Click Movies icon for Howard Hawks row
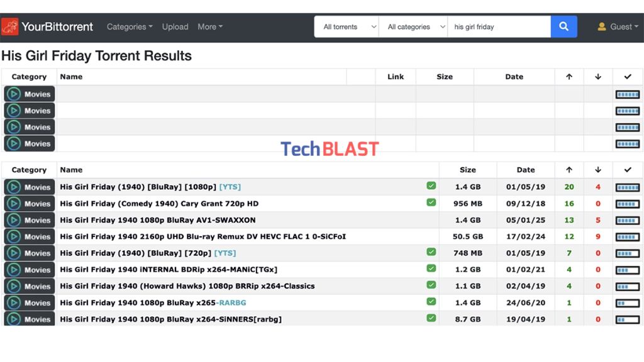Screen dimensions: 644x362 point(29,286)
